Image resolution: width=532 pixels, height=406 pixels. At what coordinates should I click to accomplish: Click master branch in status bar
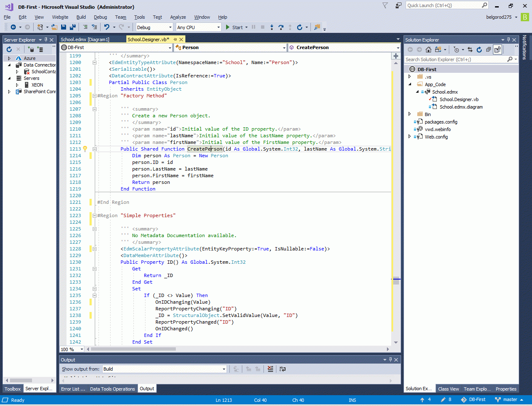coord(510,400)
